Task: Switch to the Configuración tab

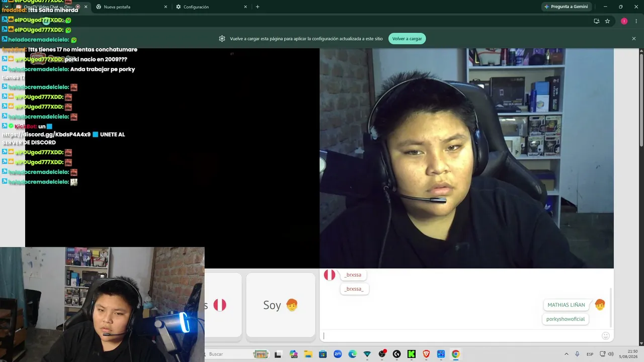Action: (x=212, y=7)
